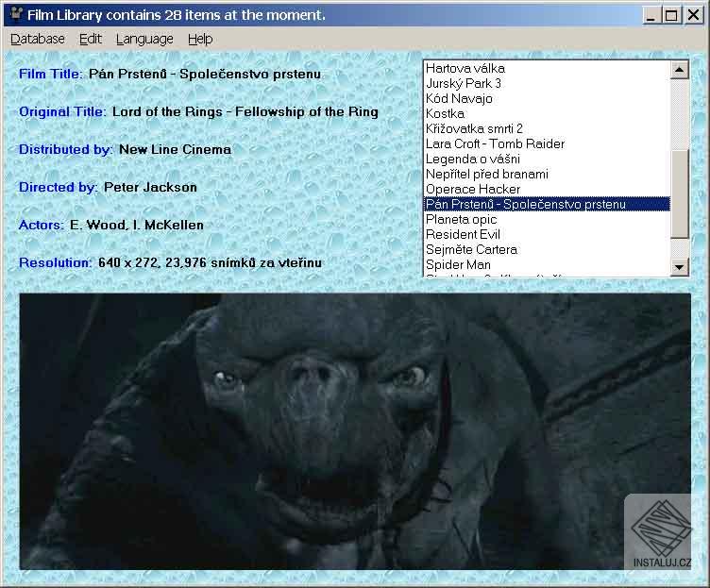Select Křižovatka smrti 2 entry
This screenshot has width=710, height=588.
click(x=547, y=128)
